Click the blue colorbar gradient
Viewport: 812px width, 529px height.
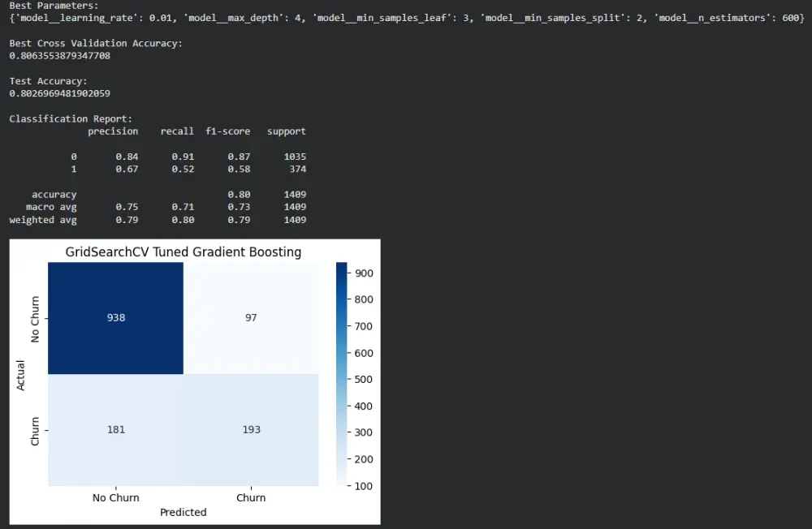click(x=341, y=374)
